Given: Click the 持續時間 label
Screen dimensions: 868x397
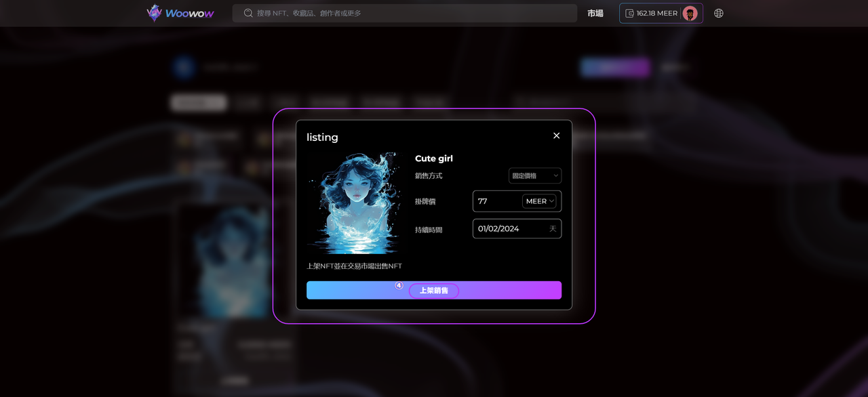Looking at the screenshot, I should pyautogui.click(x=429, y=230).
